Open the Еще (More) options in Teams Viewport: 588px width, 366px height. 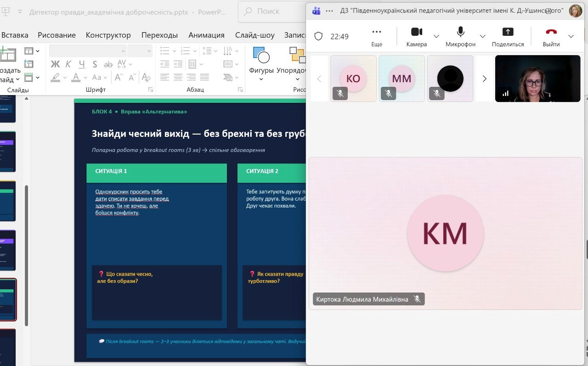377,32
